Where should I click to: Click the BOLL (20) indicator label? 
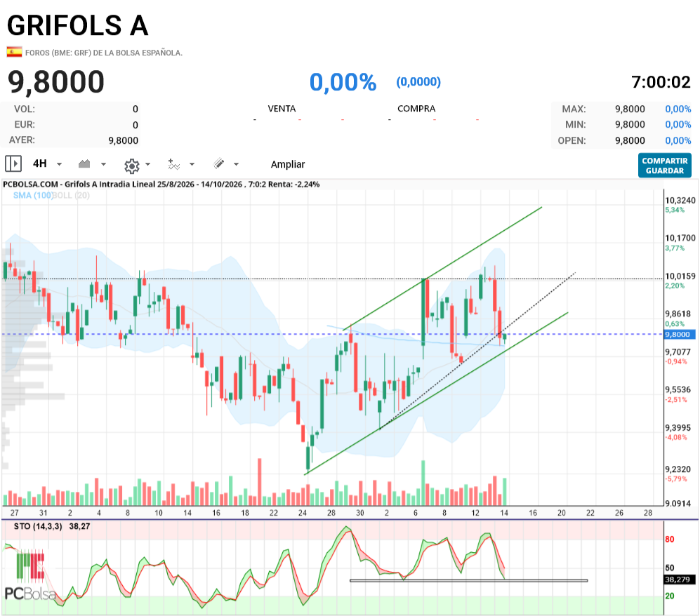click(x=72, y=195)
